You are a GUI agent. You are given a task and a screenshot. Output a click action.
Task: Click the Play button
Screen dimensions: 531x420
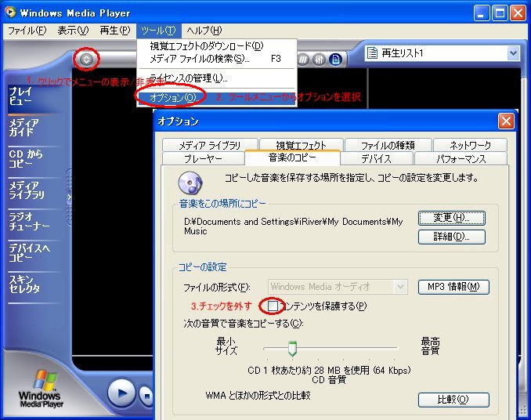tap(121, 393)
